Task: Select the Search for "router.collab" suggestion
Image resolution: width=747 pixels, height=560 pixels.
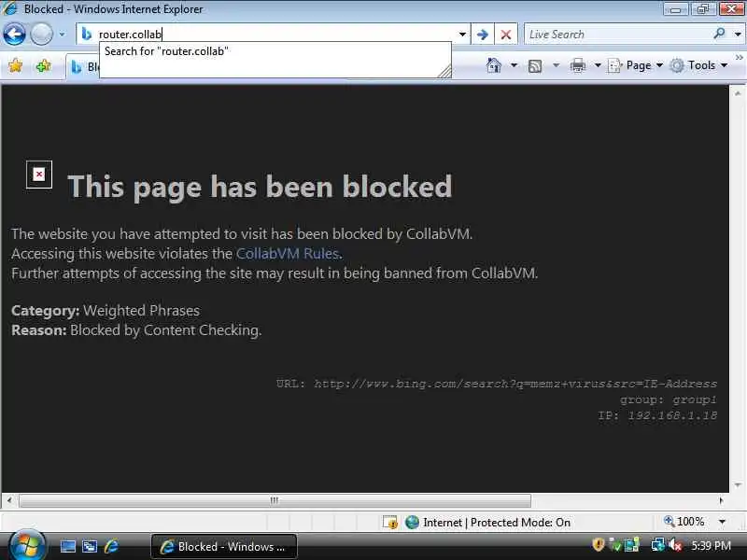Action: tap(275, 51)
